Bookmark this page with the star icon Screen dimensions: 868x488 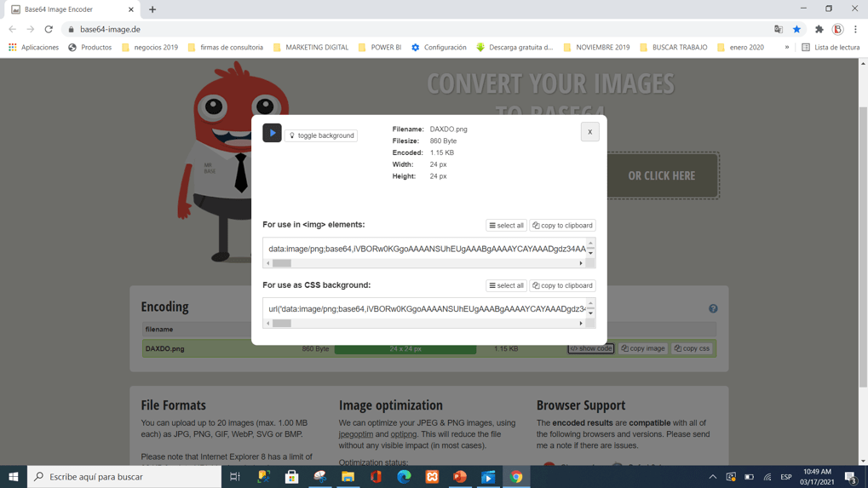tap(796, 29)
